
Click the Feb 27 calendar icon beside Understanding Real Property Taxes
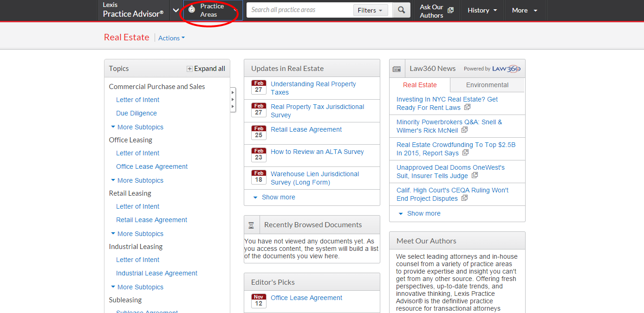click(259, 87)
